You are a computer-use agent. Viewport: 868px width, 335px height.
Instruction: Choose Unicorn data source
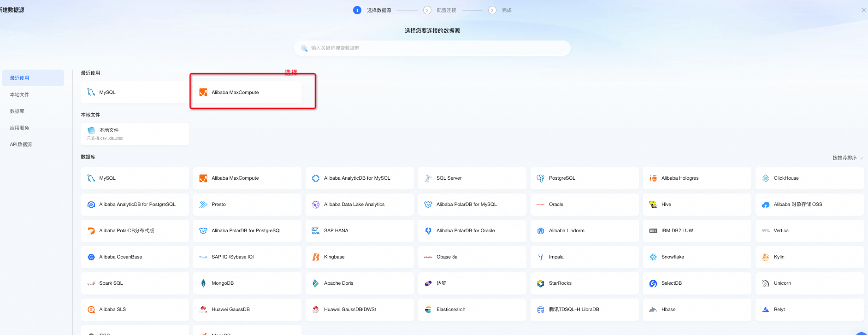(x=809, y=283)
